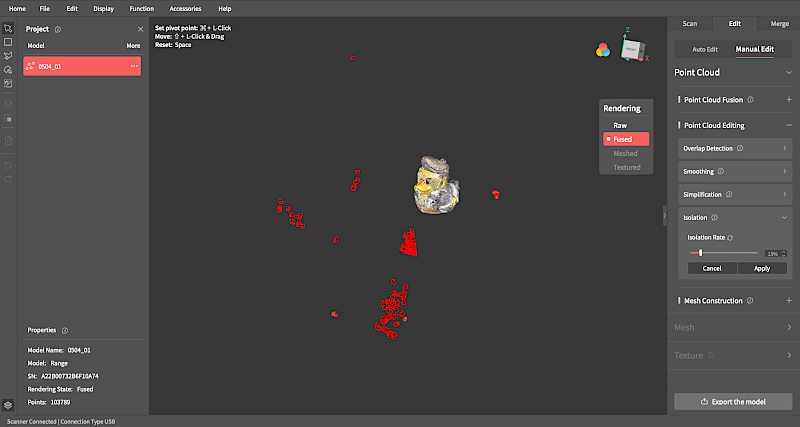
Task: Click the layers icon at toolbar bottom
Action: (8, 405)
